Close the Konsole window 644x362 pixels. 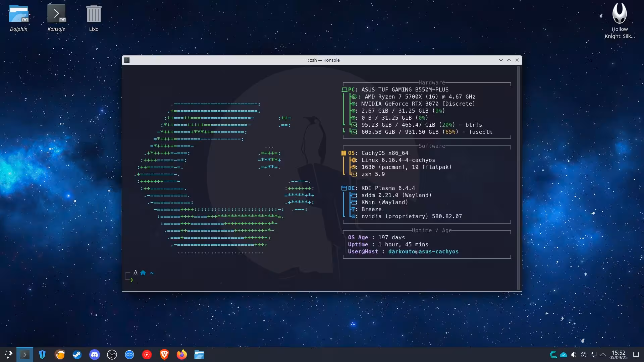(x=517, y=60)
